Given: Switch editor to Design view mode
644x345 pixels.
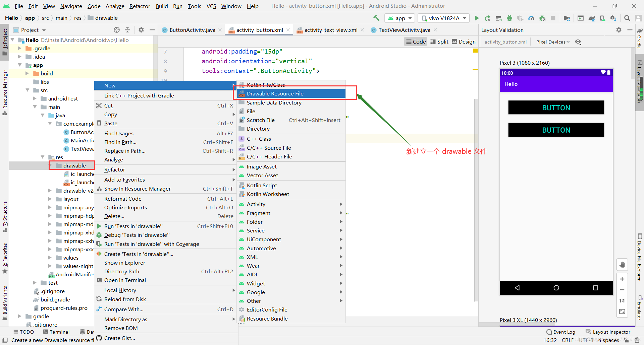Looking at the screenshot, I should coord(464,42).
